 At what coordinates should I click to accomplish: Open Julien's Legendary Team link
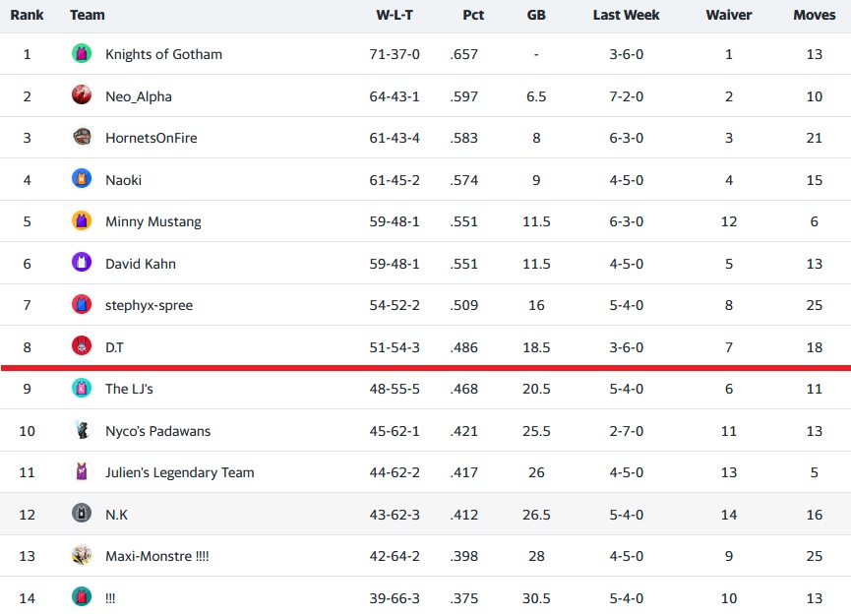(179, 472)
